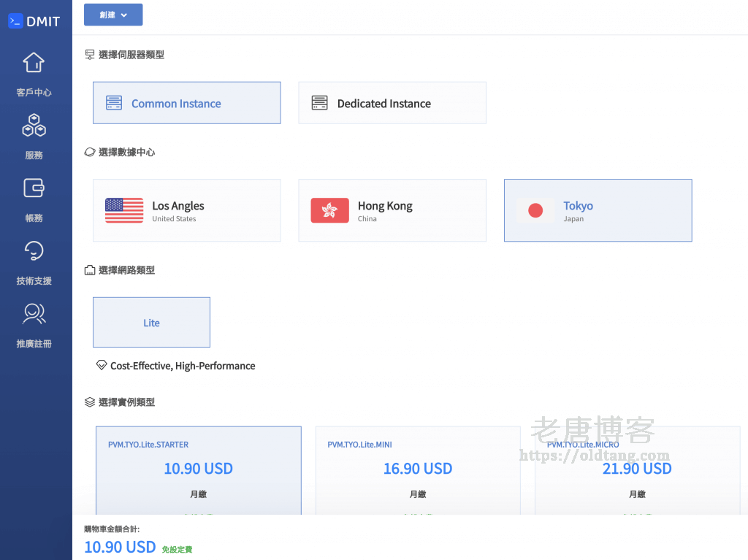Open the services cubes icon
The height and width of the screenshot is (560, 748).
(x=34, y=126)
